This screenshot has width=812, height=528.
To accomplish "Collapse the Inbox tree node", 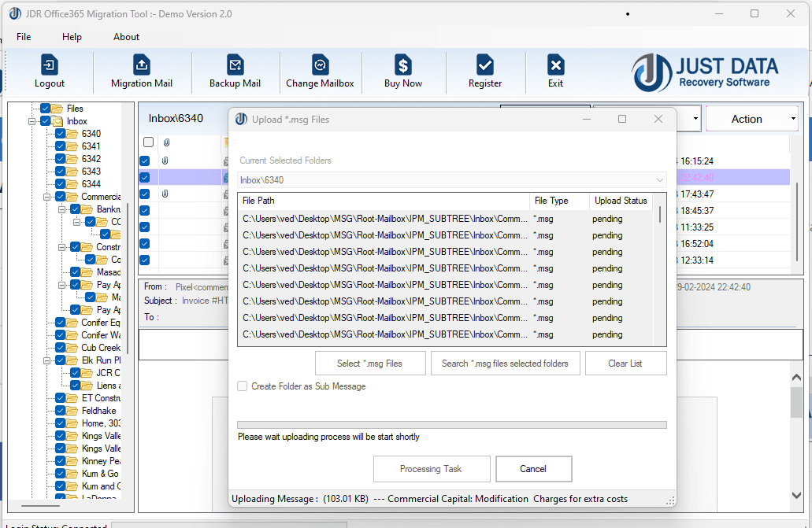I will click(x=32, y=121).
